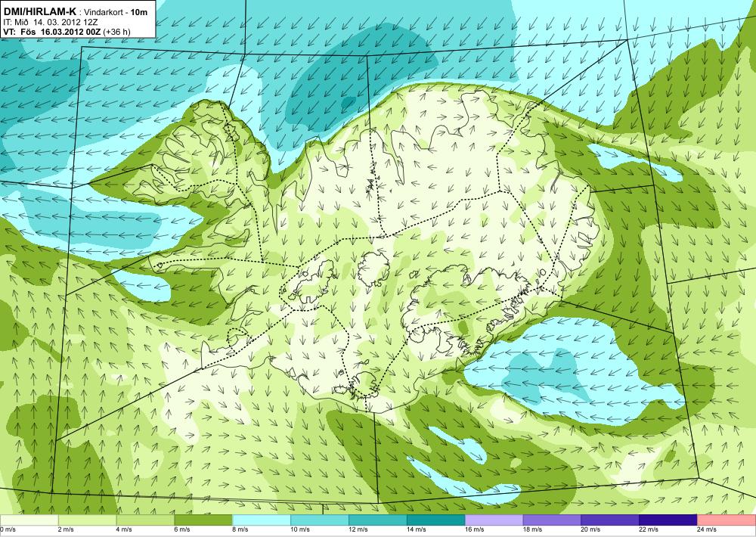Click the pale yellow 0–2 m/s legend swatch
Screen dimensions: 756x537
pos(29,520)
